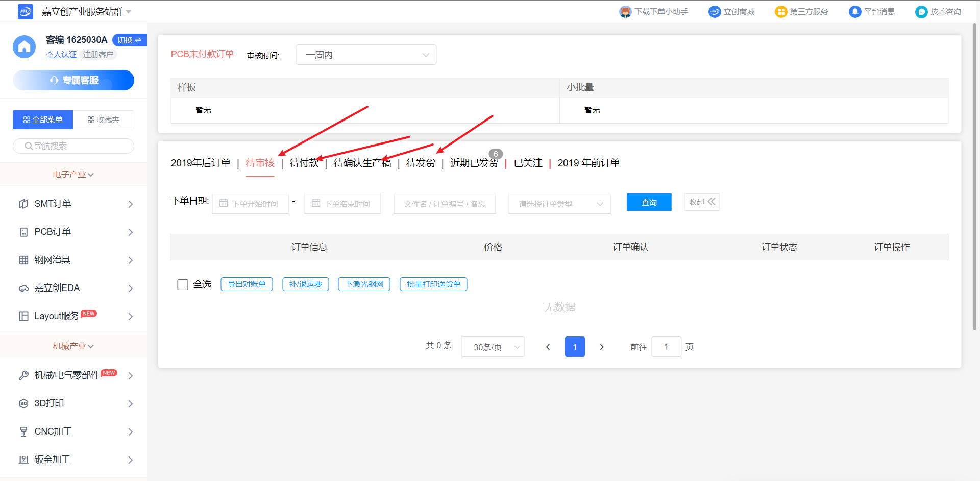This screenshot has height=481, width=980.
Task: Click the 查询 button
Action: point(649,202)
